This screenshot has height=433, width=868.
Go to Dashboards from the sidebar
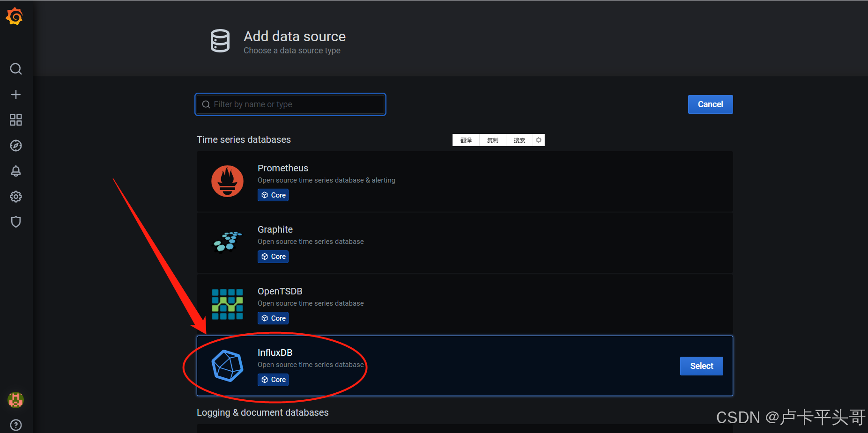(16, 120)
